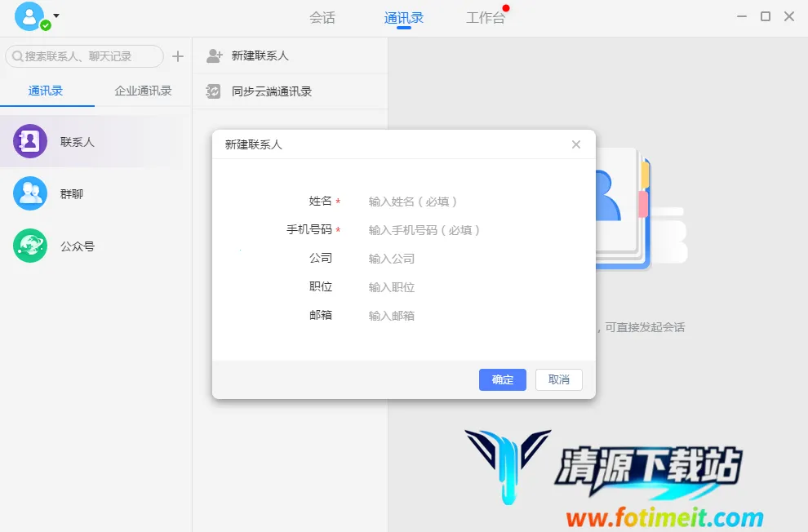Image resolution: width=808 pixels, height=532 pixels.
Task: Close the 新建联系人 dialog with X
Action: tap(576, 144)
